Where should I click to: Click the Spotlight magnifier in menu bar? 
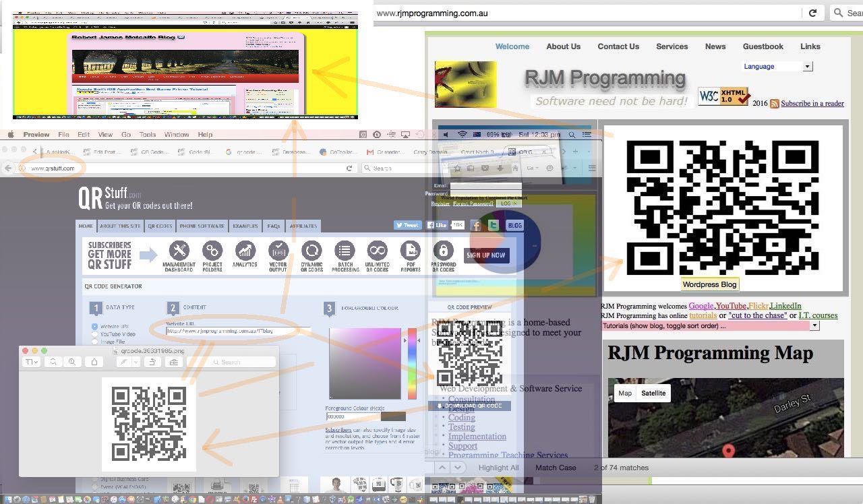[x=572, y=135]
